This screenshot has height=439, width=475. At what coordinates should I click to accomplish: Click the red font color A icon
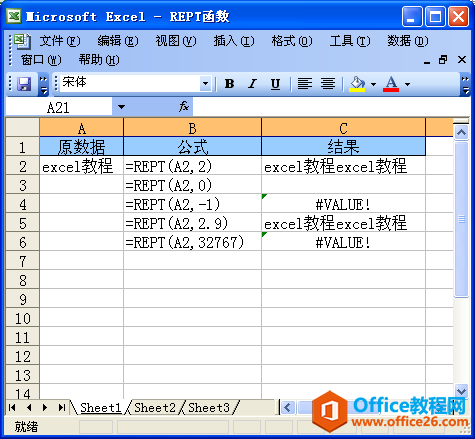tap(391, 84)
